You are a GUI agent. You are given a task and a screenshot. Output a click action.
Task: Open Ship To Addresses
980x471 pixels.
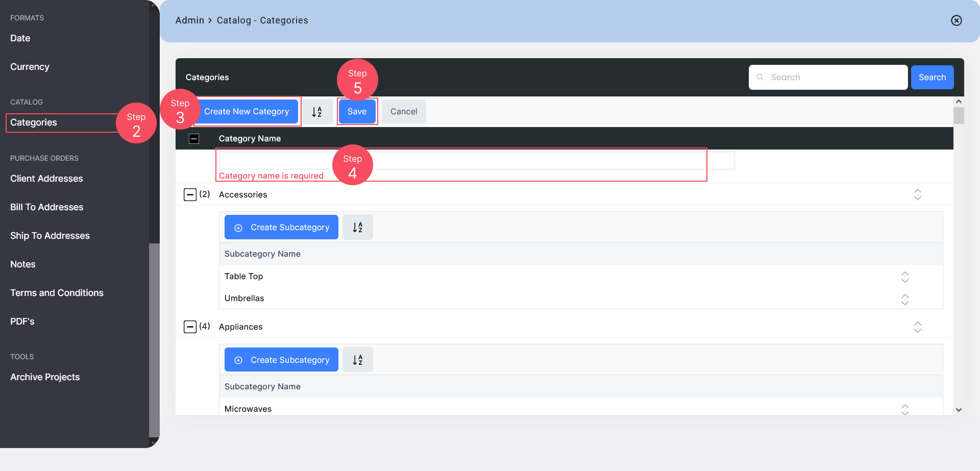[x=50, y=236]
